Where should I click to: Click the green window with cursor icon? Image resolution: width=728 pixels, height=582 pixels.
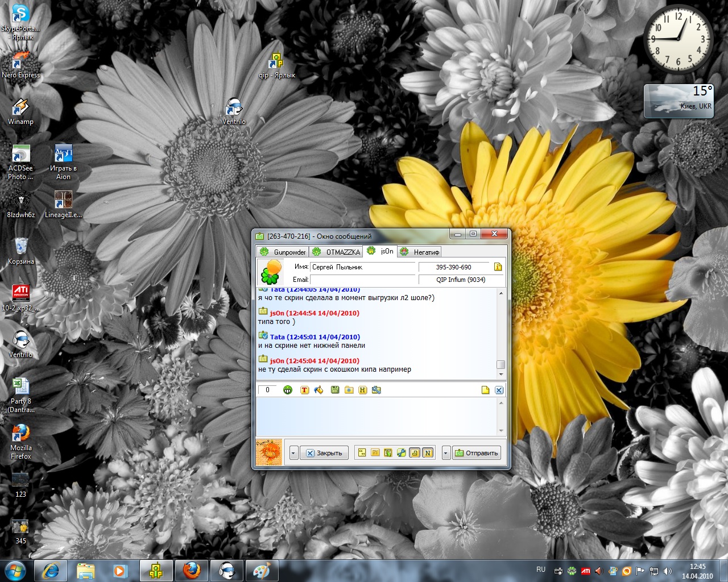[388, 453]
